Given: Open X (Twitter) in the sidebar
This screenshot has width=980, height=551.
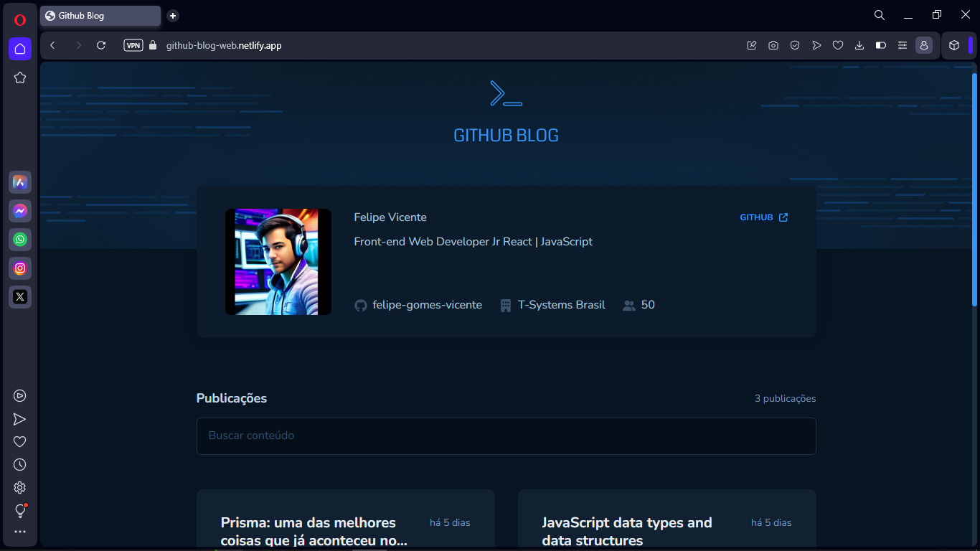Looking at the screenshot, I should (x=20, y=296).
